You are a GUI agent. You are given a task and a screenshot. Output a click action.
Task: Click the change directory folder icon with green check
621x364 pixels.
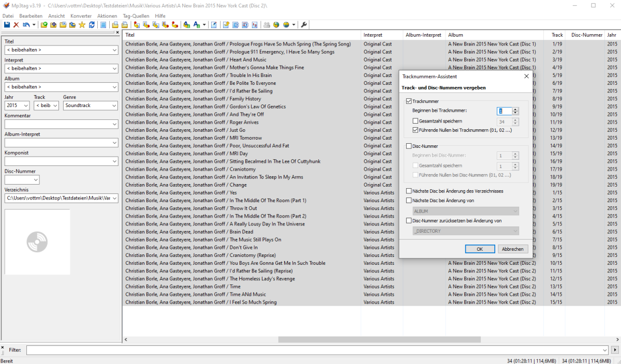point(44,25)
